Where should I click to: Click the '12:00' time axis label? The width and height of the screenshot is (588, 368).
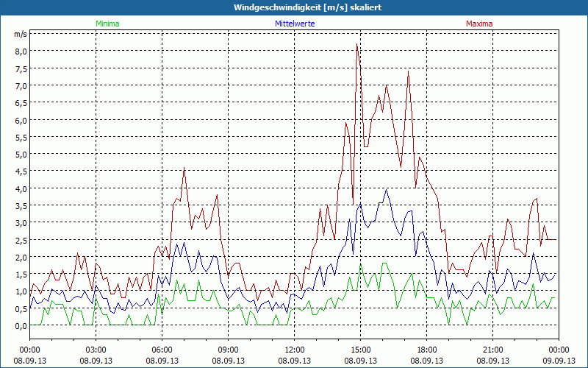(295, 350)
